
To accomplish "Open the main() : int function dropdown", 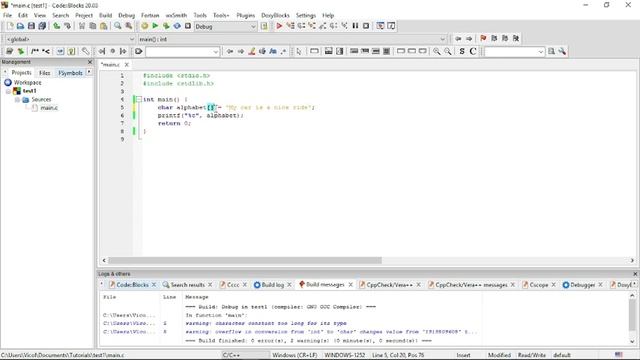I will coord(292,39).
